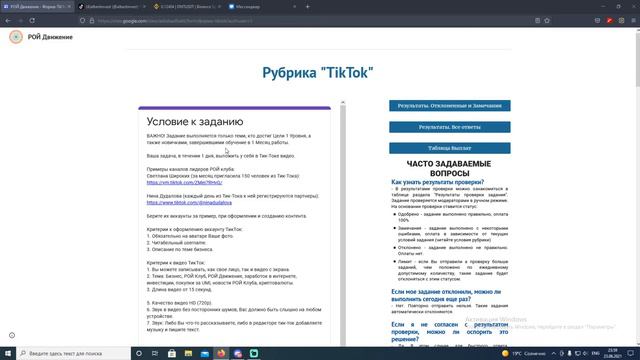Open reader view icon in the address bar
The width and height of the screenshot is (640, 360).
coord(537,20)
